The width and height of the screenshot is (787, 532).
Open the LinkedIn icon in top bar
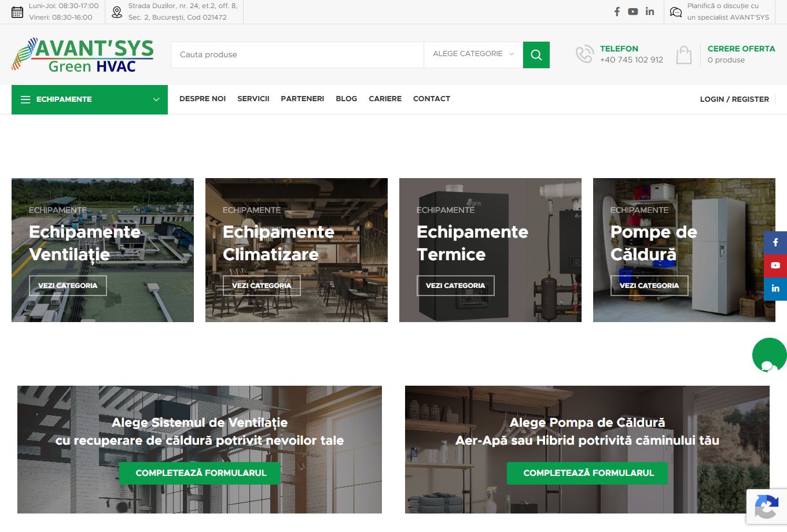[x=650, y=12]
